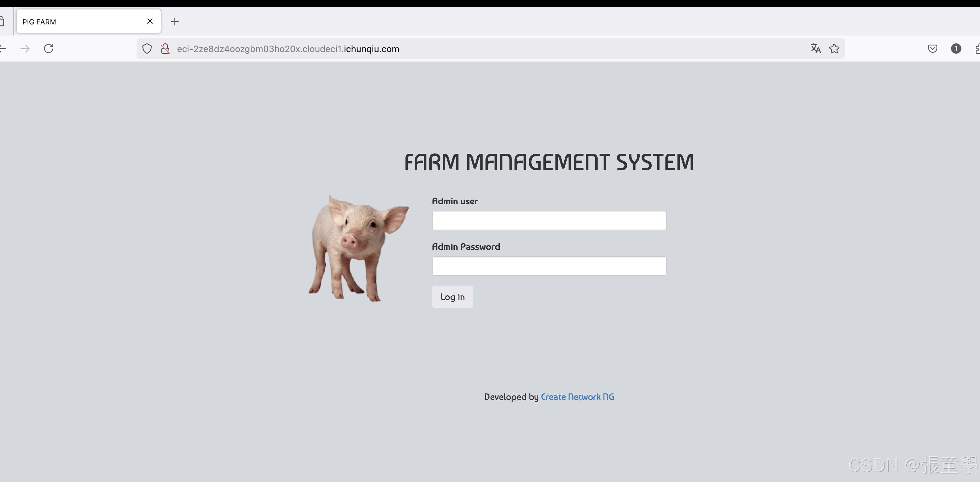
Task: Click the Admin Password label
Action: click(x=466, y=247)
